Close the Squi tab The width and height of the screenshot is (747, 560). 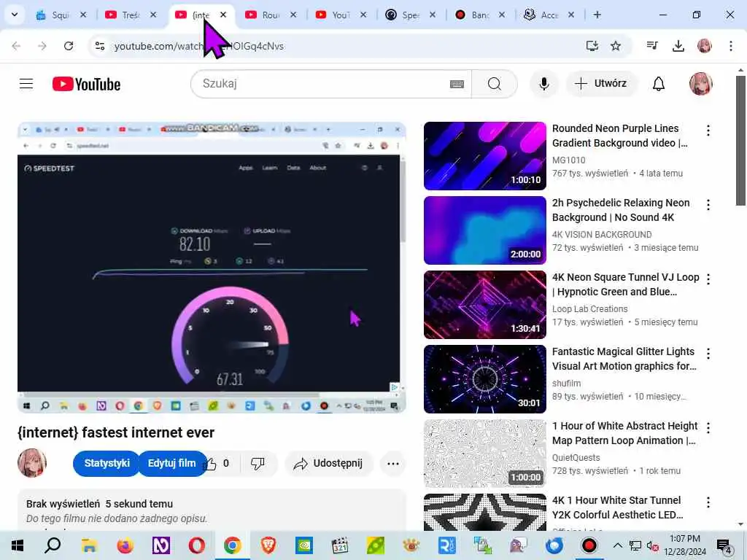coord(83,15)
